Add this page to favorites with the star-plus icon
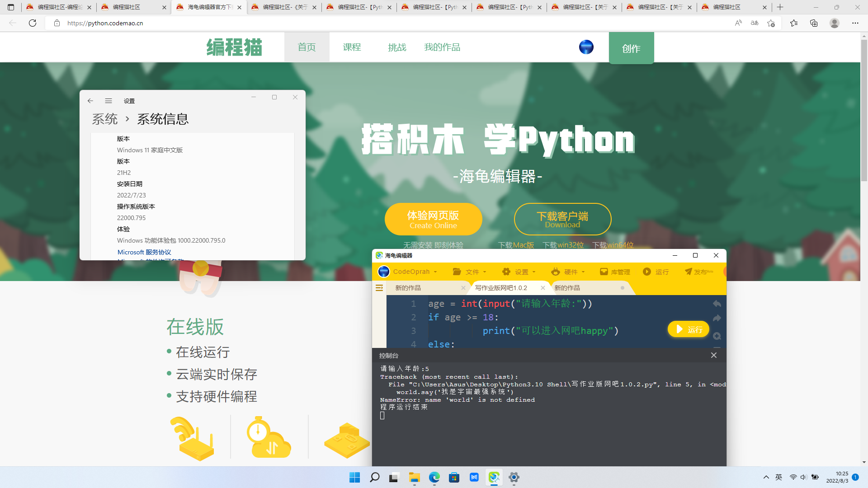The width and height of the screenshot is (868, 488). coord(771,23)
